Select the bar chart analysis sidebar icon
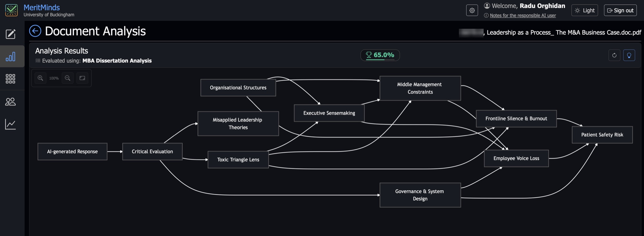Screen dimensions: 644x236 click(11, 57)
